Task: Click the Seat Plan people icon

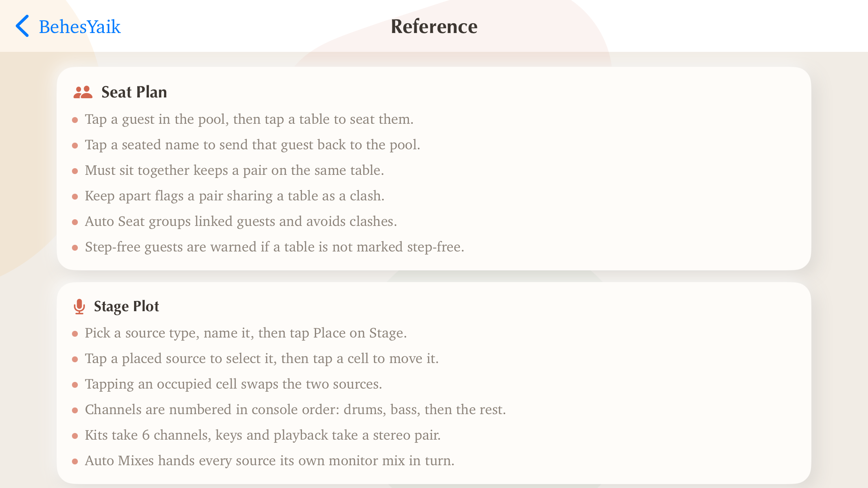Action: [83, 92]
